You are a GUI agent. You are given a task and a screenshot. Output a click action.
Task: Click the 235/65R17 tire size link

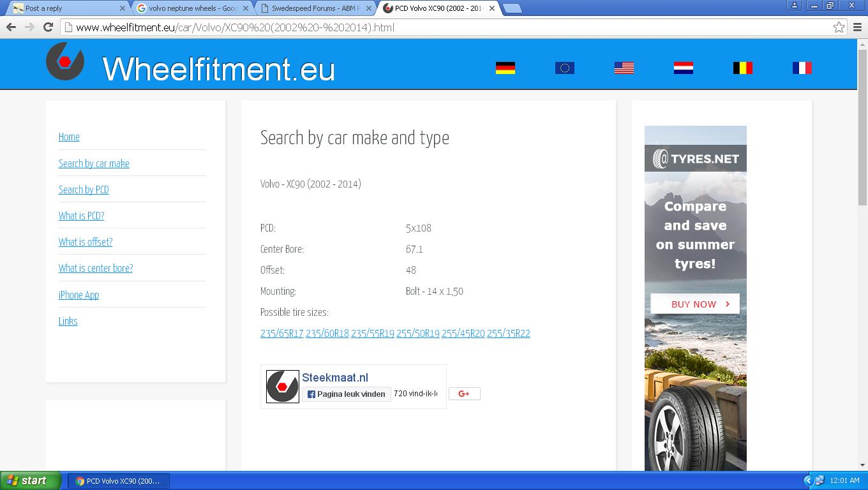[281, 333]
